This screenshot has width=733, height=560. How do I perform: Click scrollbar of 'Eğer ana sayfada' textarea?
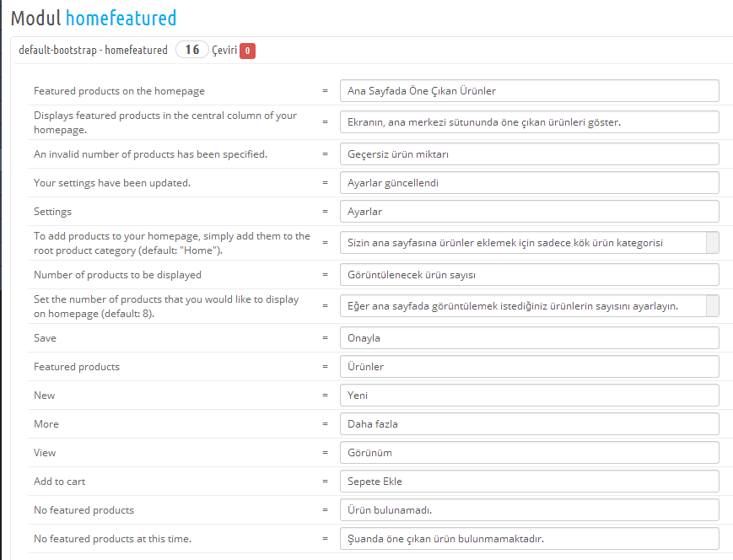point(712,306)
